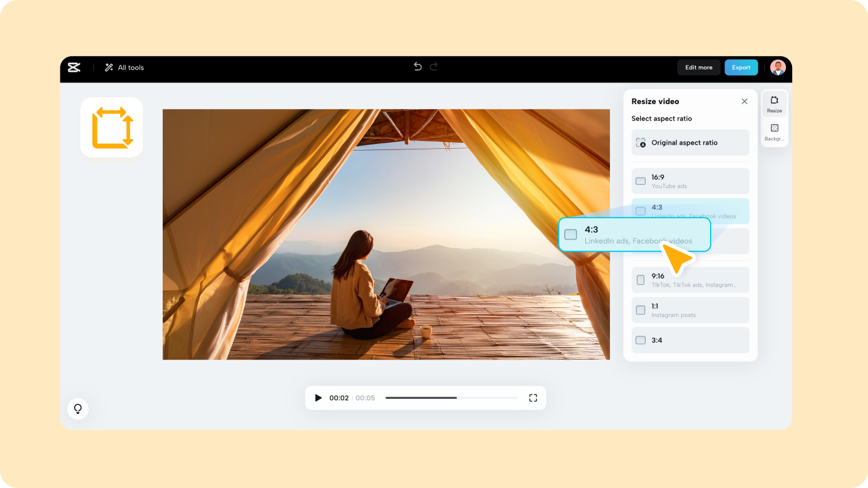Redo the last action
This screenshot has height=488, width=868.
pyautogui.click(x=434, y=67)
